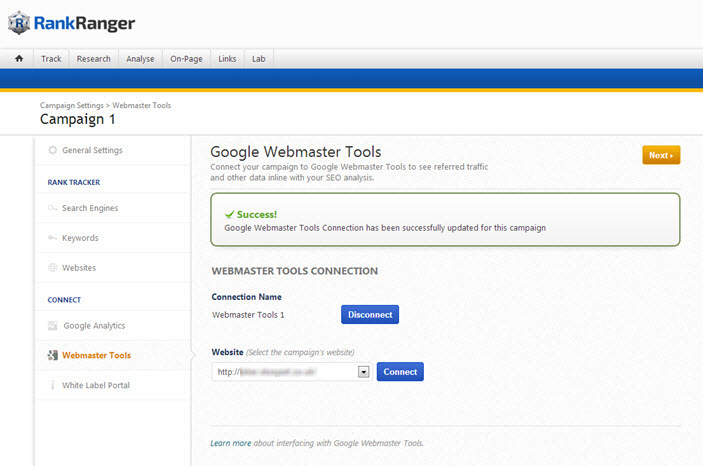Click the Keywords key icon

click(52, 237)
